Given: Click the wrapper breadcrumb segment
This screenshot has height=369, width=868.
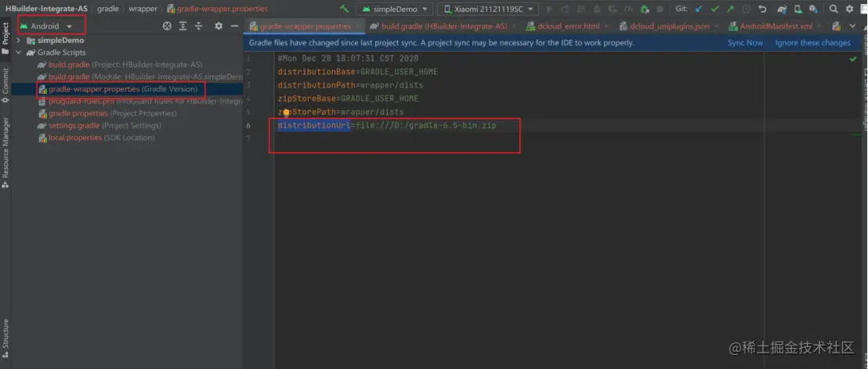Looking at the screenshot, I should (x=143, y=9).
